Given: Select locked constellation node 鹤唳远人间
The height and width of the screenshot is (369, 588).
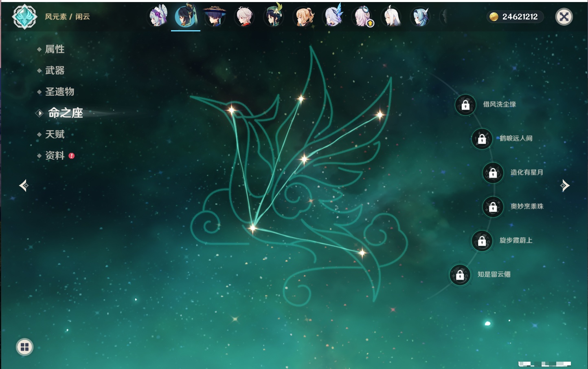Looking at the screenshot, I should (x=482, y=139).
